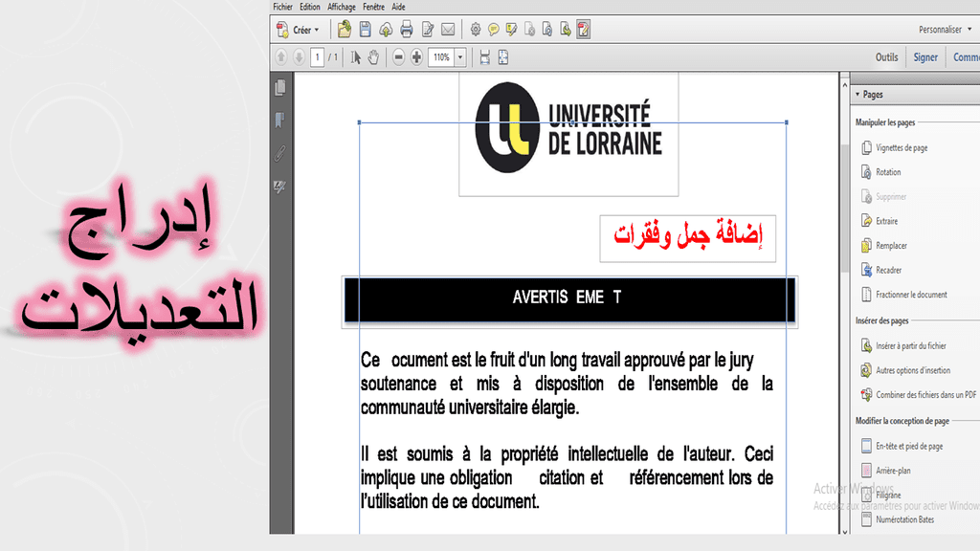This screenshot has width=980, height=551.
Task: Click Remplacer in Pages panel
Action: (x=884, y=246)
